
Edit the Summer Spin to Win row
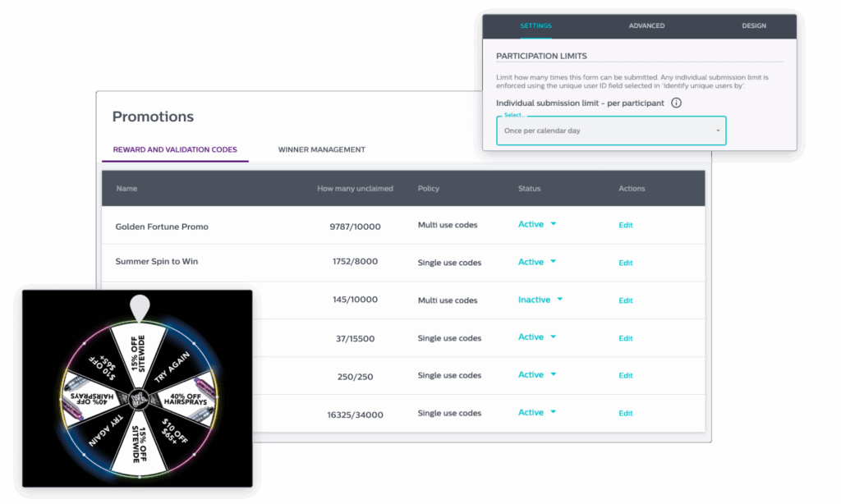click(625, 263)
